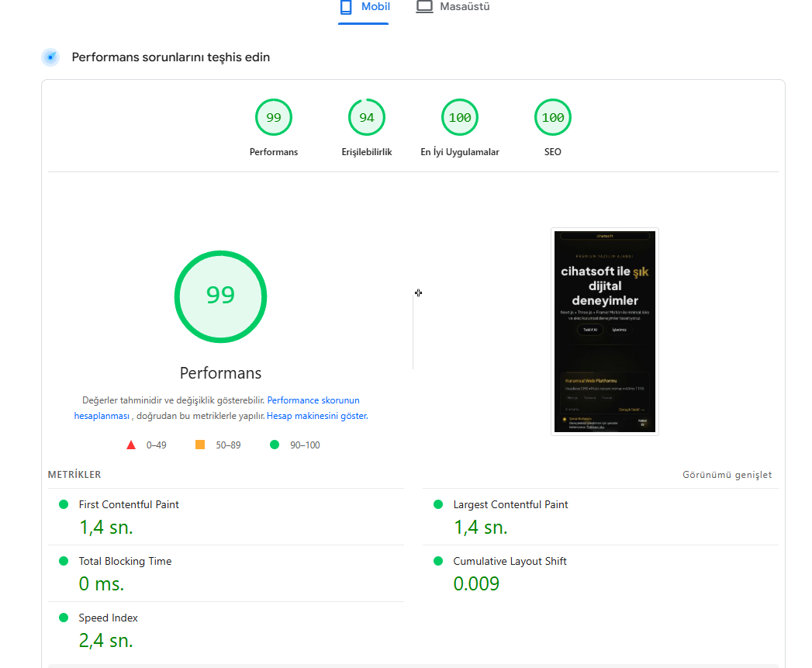The image size is (812, 668).
Task: Select the SEO 100 score gauge
Action: click(x=553, y=118)
